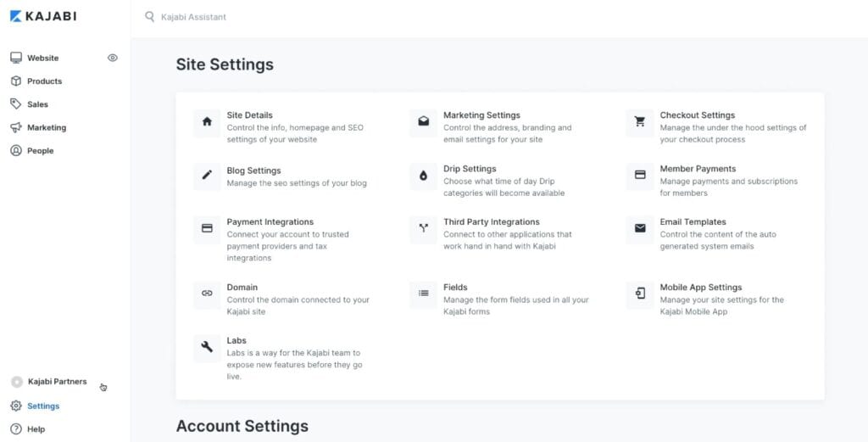Click the Website monitor icon
The width and height of the screenshot is (868, 442).
[16, 58]
